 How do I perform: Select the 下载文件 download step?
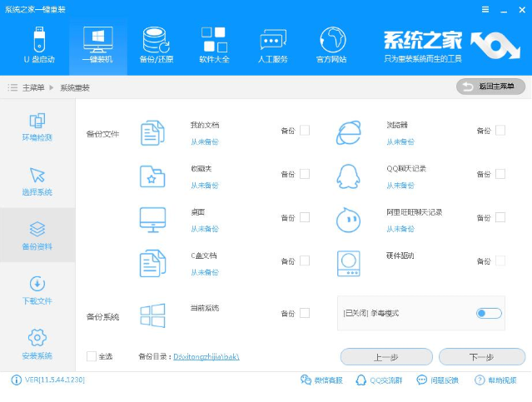coord(37,290)
